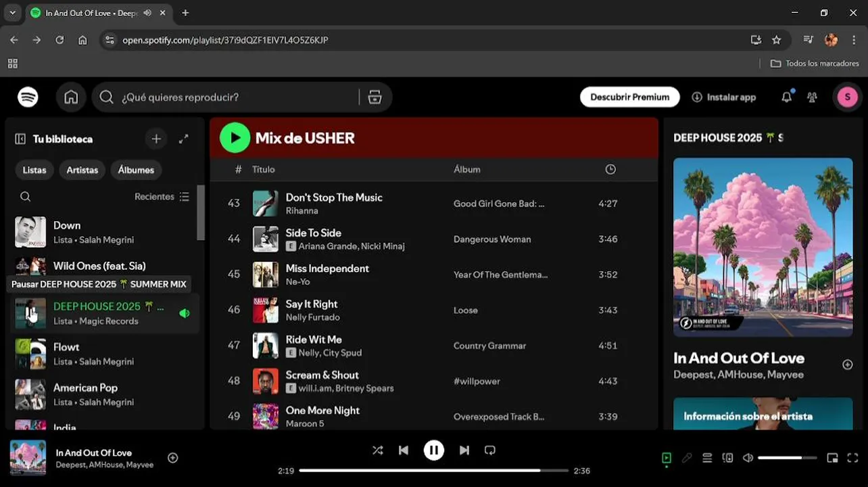Open the user profile avatar
The width and height of the screenshot is (868, 487).
(847, 97)
